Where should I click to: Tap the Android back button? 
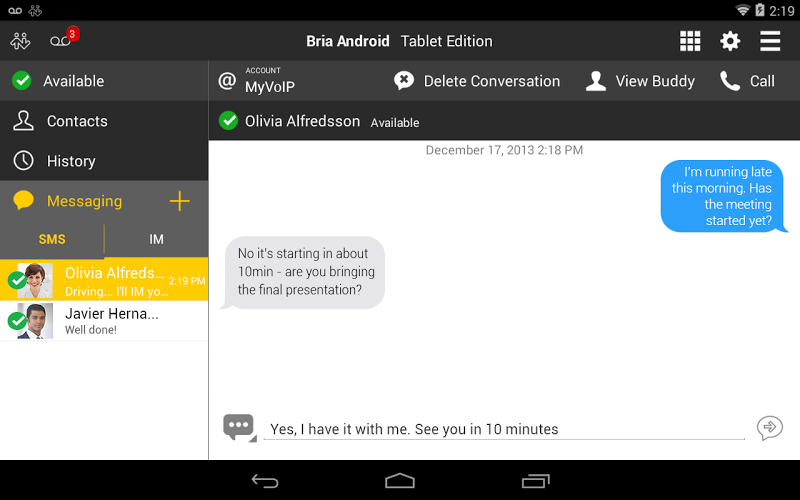tap(265, 481)
